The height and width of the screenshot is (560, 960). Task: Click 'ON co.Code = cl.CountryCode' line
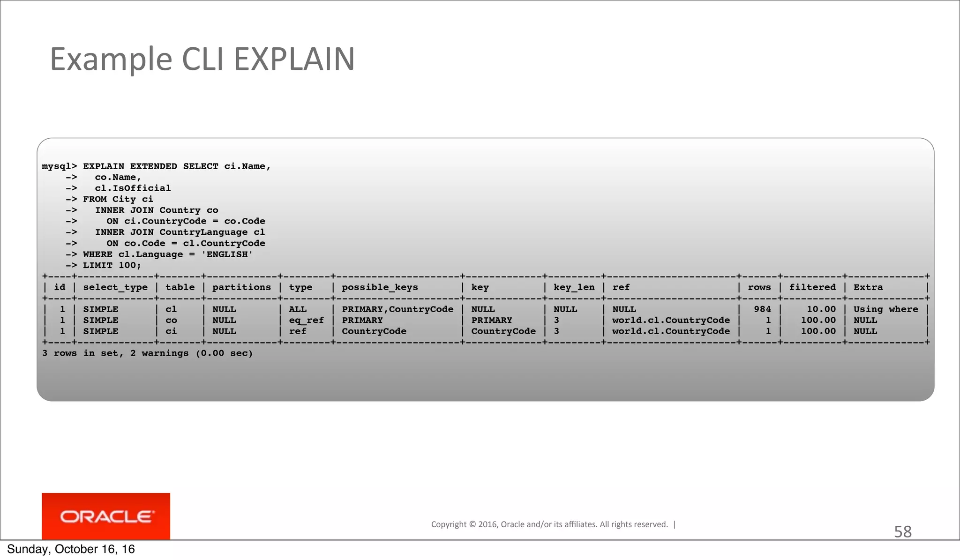186,243
